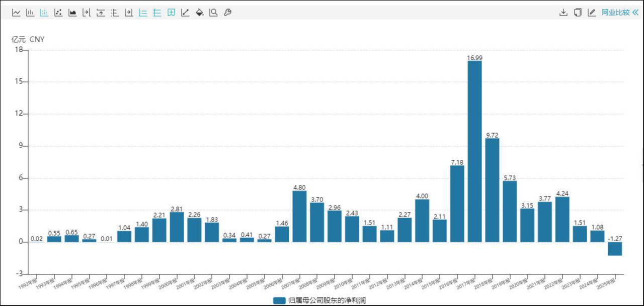Click the 16.99 bar for 2017年报
The image size is (644, 306).
click(474, 151)
